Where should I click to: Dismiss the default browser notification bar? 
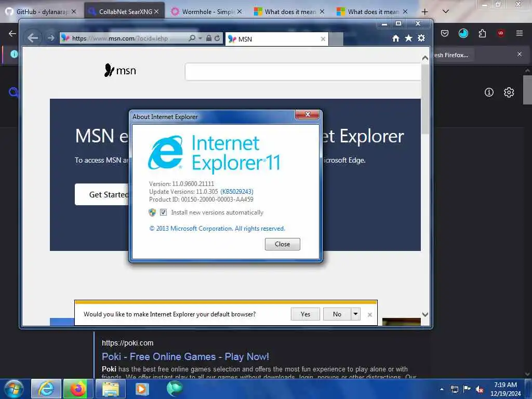370,315
